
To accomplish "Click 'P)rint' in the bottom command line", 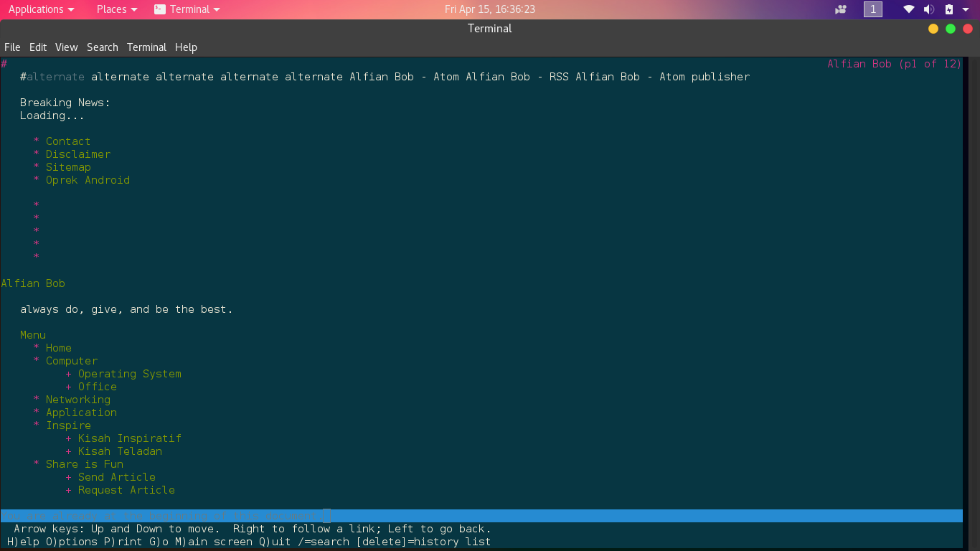I will (x=123, y=542).
